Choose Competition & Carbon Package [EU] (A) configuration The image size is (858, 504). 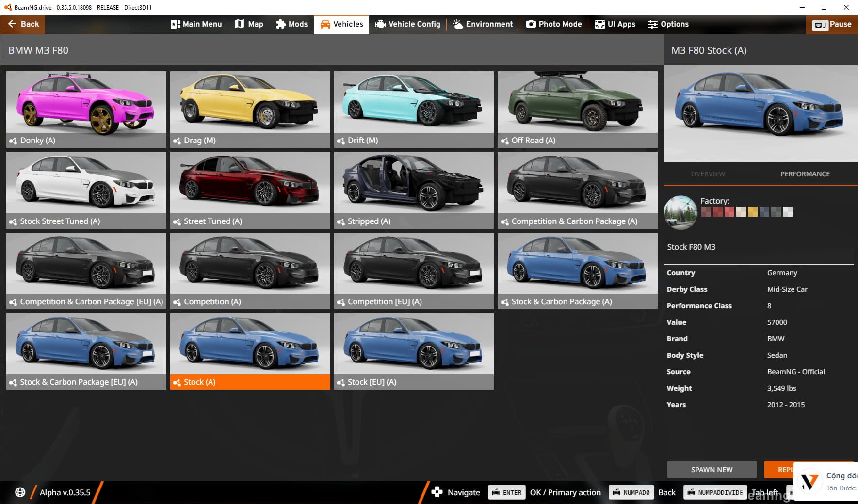pyautogui.click(x=86, y=270)
